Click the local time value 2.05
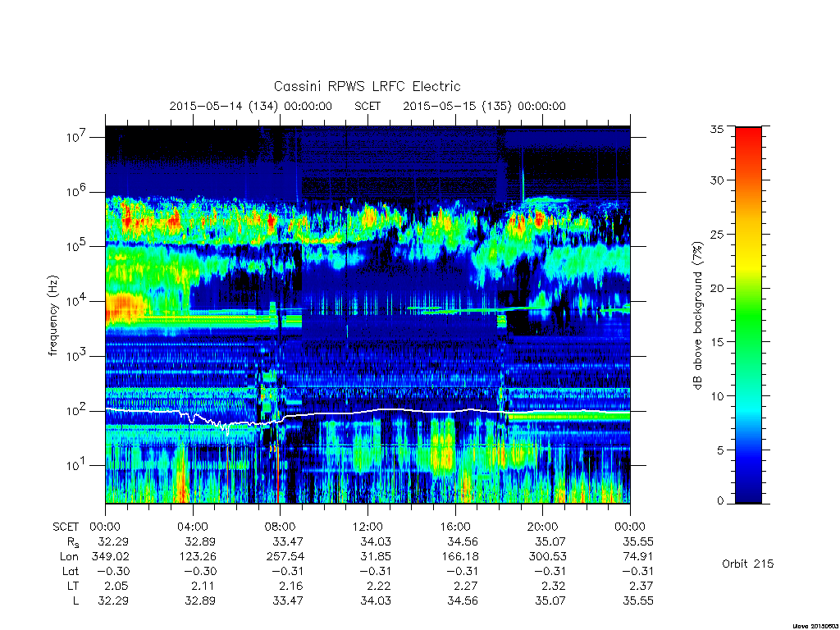The height and width of the screenshot is (630, 840). tap(116, 586)
